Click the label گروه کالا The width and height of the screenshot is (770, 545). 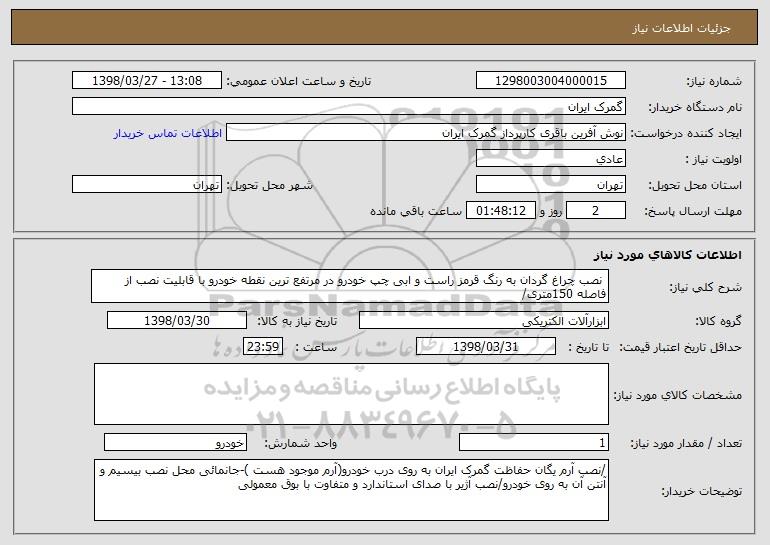pyautogui.click(x=718, y=321)
